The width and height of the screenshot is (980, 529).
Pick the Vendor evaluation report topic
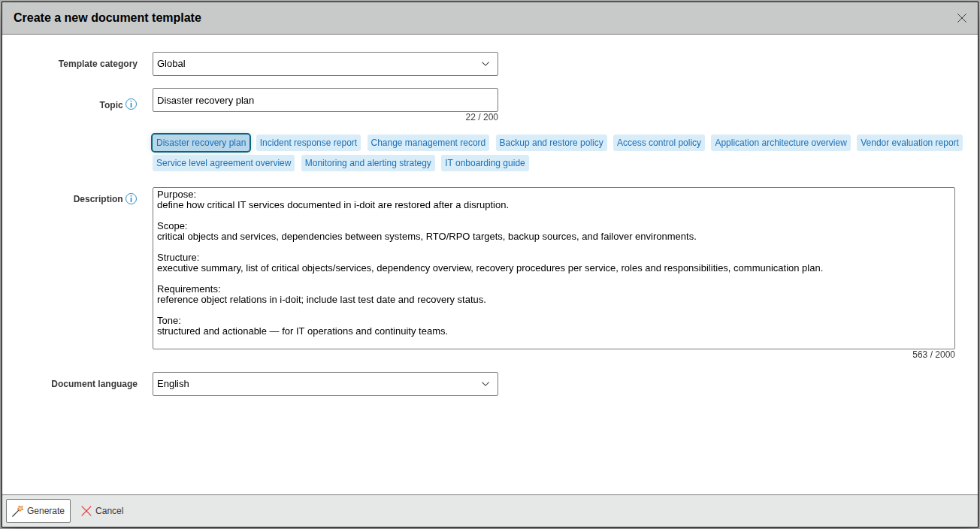click(x=909, y=143)
